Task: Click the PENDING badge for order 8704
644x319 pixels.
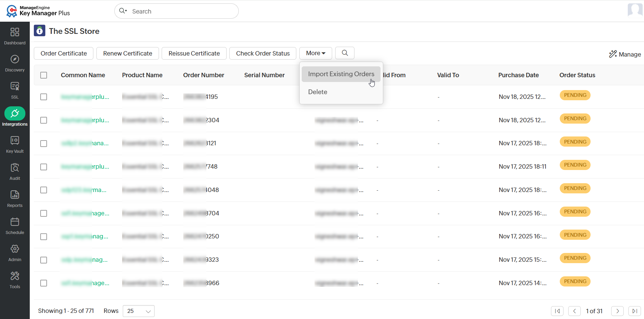Action: click(x=575, y=212)
